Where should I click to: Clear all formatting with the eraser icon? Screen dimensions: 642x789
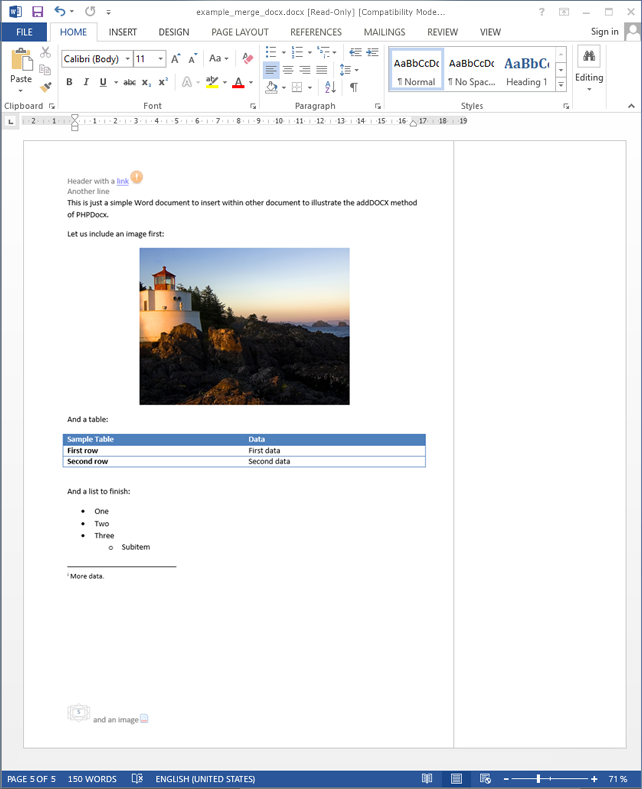247,58
